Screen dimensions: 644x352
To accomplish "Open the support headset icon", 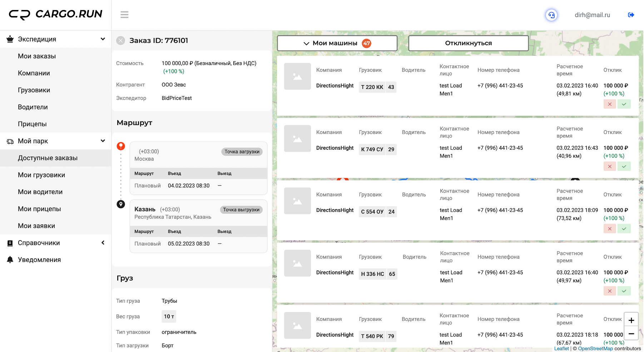I will coord(551,15).
